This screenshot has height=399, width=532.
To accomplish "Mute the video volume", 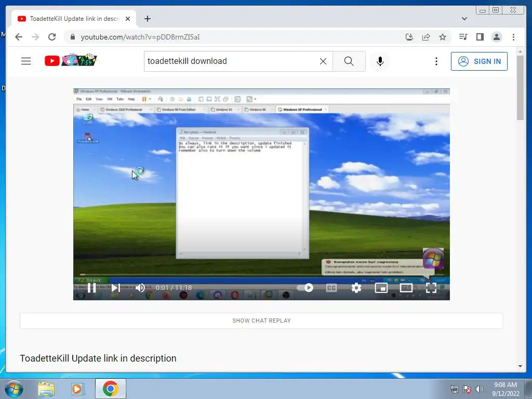I will [x=140, y=288].
